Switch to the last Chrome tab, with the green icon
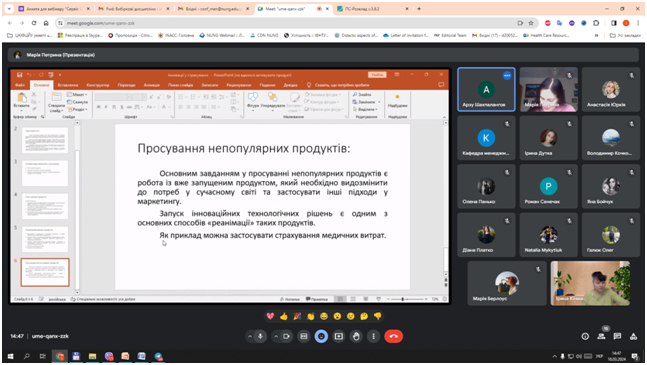The image size is (647, 365). pos(371,9)
